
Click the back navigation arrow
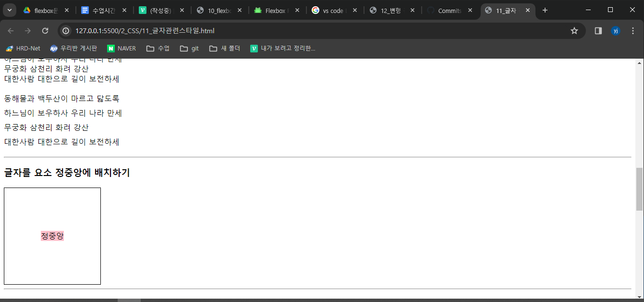tap(11, 30)
